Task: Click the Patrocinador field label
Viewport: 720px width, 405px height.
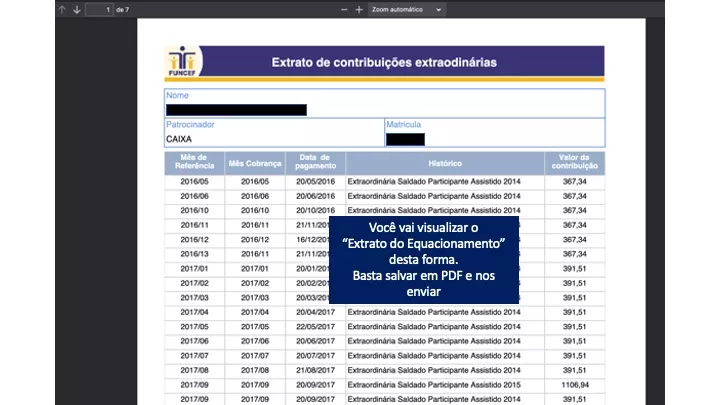Action: [190, 124]
